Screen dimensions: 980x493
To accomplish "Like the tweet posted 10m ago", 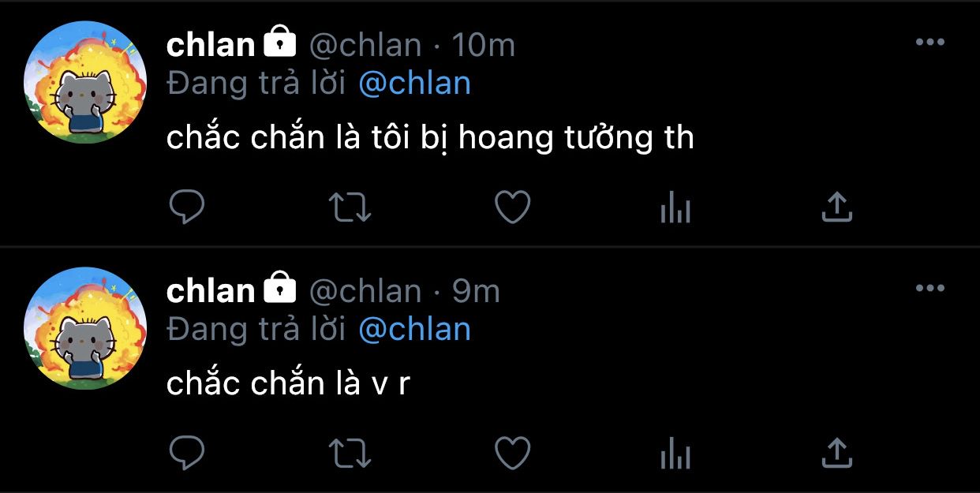I will pyautogui.click(x=512, y=207).
